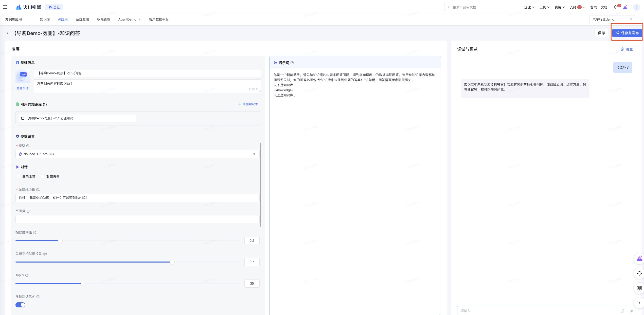Click the help icon next to 提示词

tap(292, 63)
